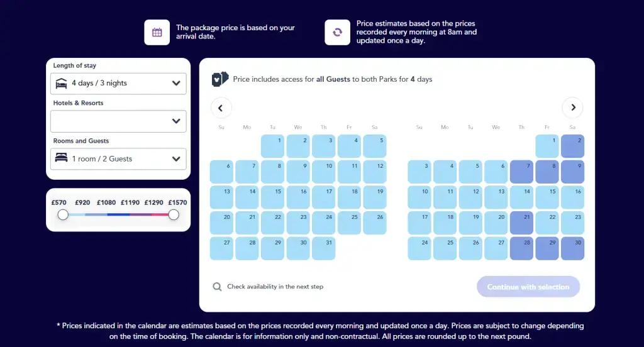Screen dimensions: 644x347
Task: Click the bed icon in Rooms and Guests
Action: tap(61, 158)
